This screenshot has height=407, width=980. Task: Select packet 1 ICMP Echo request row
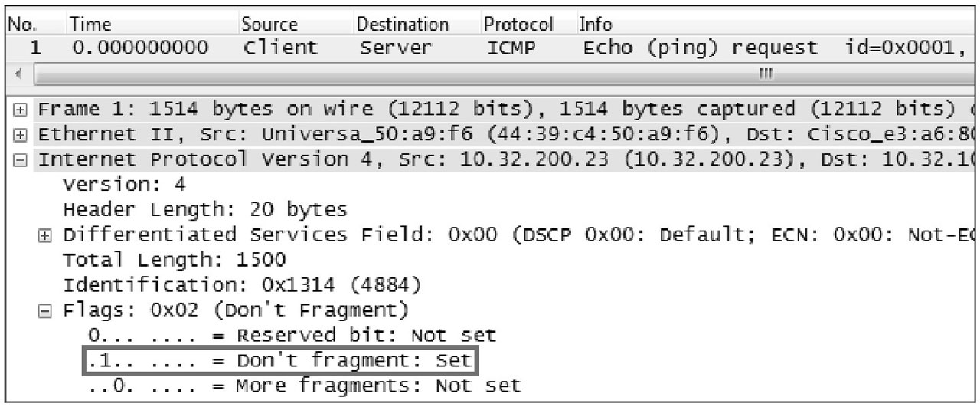(490, 48)
